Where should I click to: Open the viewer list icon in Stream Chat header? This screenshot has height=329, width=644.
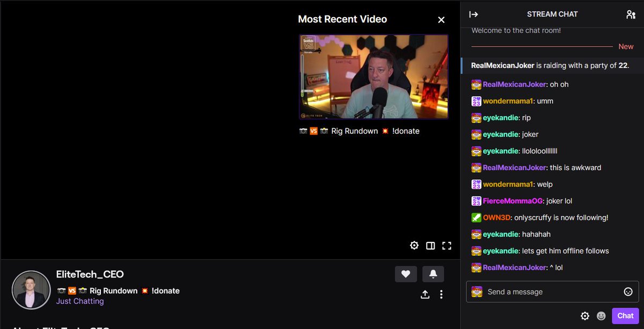click(x=631, y=14)
